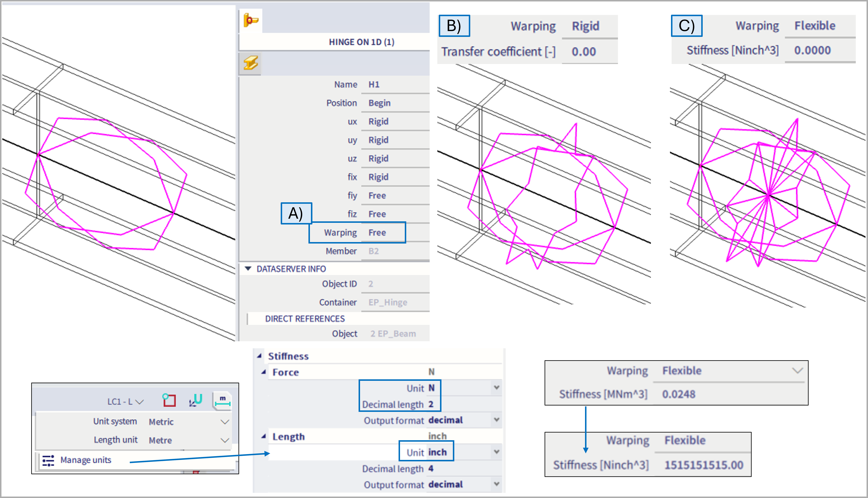Viewport: 868px width, 498px height.
Task: Open the Unit system Metric dropdown
Action: click(224, 422)
